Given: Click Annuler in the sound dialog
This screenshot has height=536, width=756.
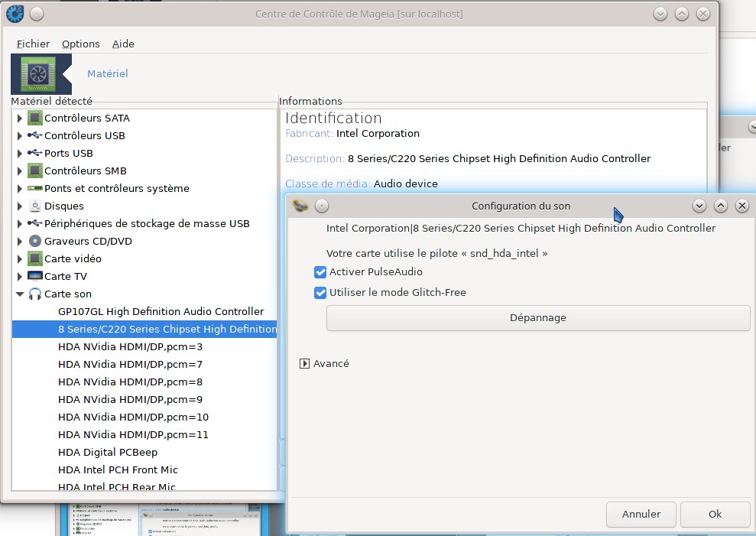Looking at the screenshot, I should (x=641, y=515).
